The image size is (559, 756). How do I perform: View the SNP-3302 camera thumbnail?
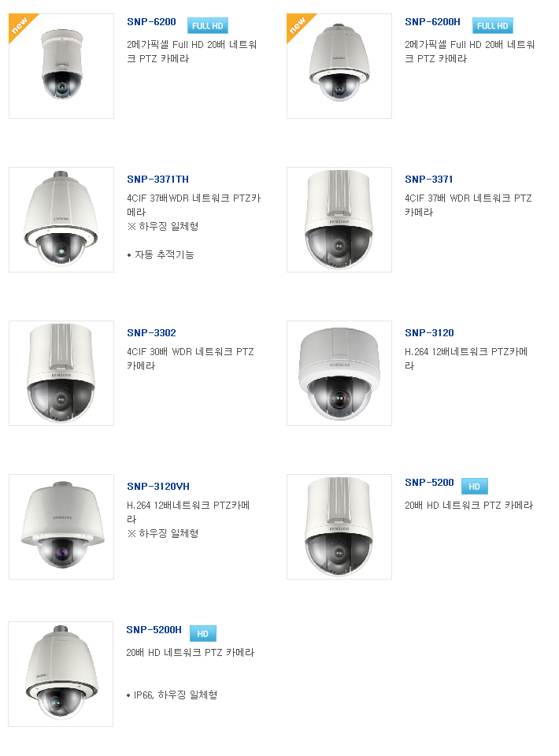[61, 373]
